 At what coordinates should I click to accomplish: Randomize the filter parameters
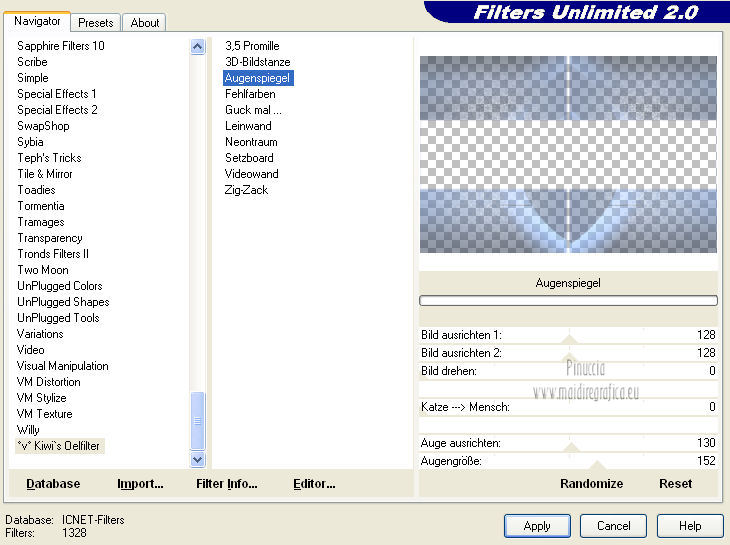(x=591, y=484)
